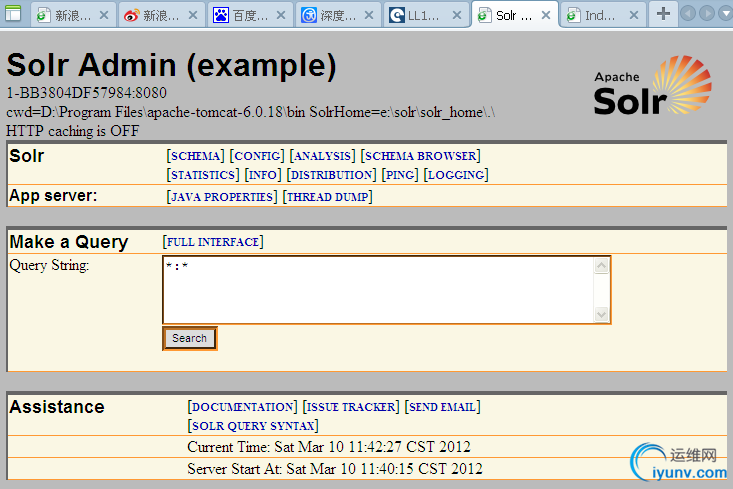Switch to the 百度 tab
Screen dimensions: 733x489
tap(249, 15)
